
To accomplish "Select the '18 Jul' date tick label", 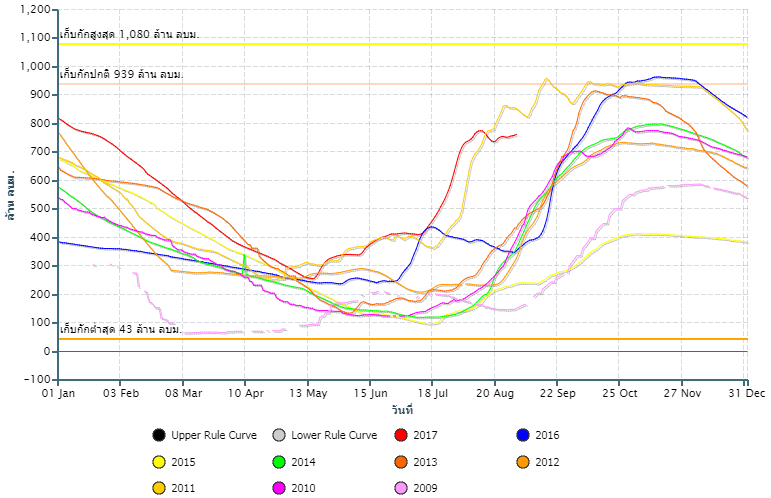I will 432,394.
